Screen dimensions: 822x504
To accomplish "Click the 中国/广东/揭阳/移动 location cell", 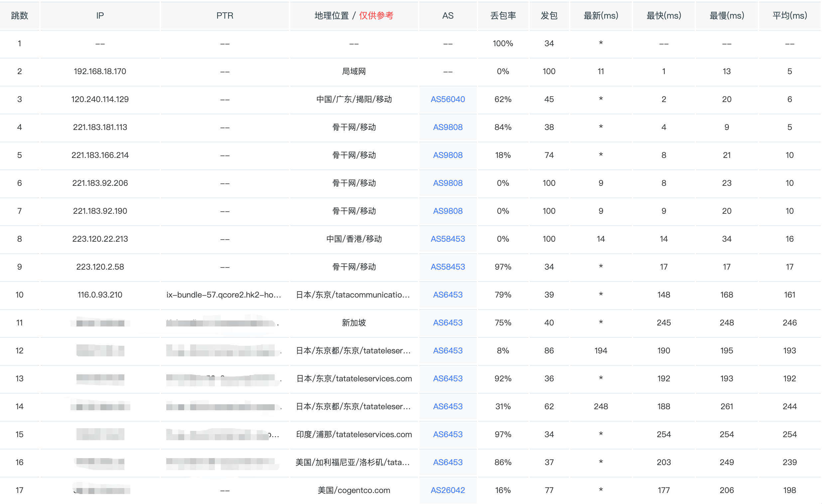I will tap(353, 99).
